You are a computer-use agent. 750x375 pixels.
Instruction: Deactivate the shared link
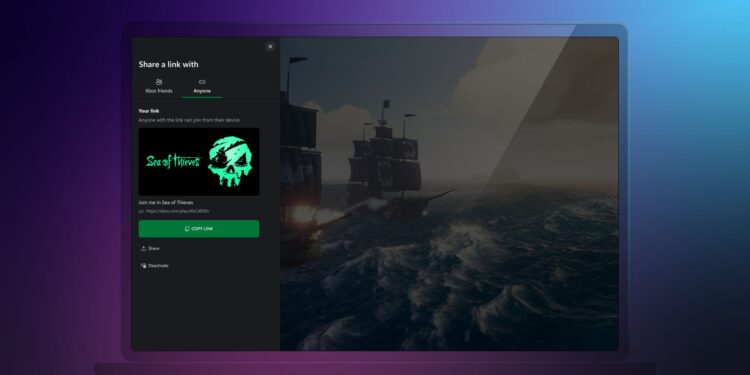[x=154, y=265]
